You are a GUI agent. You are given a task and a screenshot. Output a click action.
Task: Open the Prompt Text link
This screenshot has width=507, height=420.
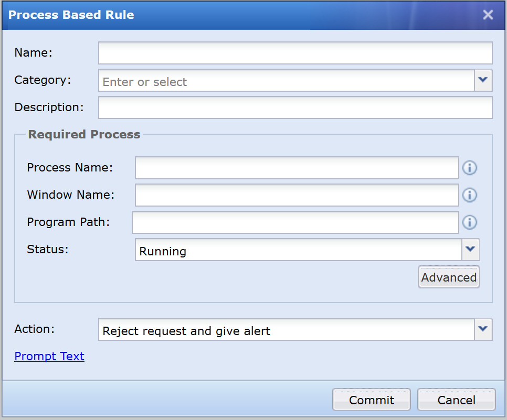click(x=49, y=356)
